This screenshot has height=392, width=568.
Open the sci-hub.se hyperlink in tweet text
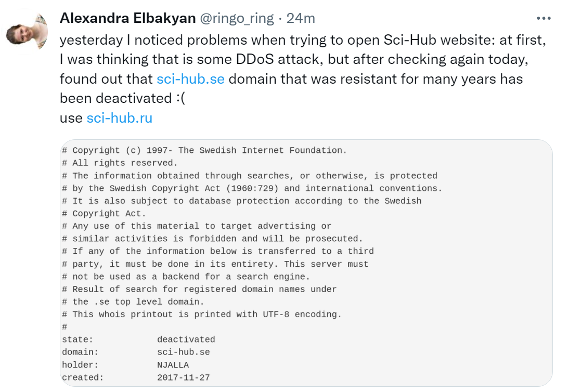pyautogui.click(x=190, y=80)
